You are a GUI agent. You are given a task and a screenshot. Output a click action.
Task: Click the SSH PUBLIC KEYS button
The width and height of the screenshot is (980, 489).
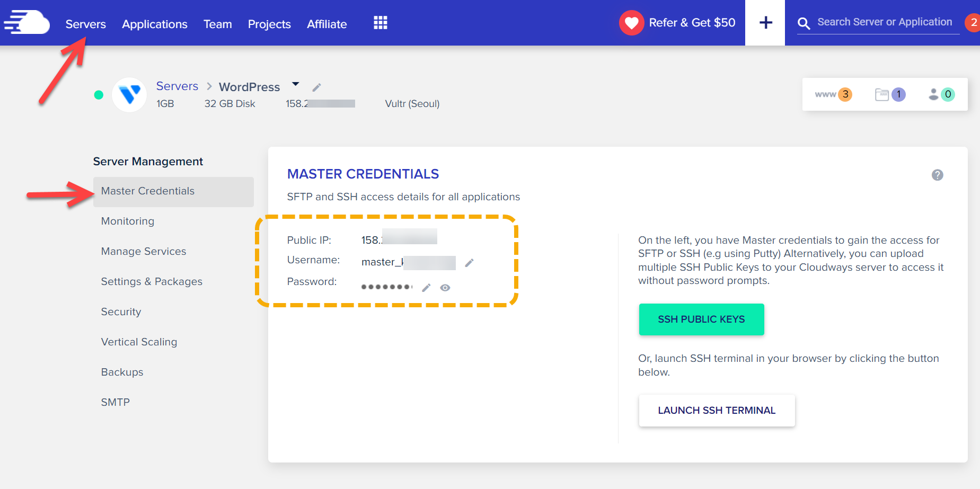tap(701, 319)
